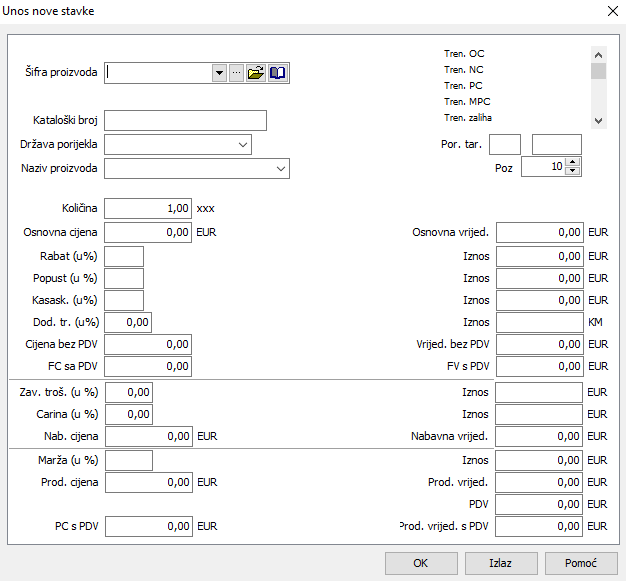Focus the Količina quantity field
The height and width of the screenshot is (581, 626).
coord(148,209)
